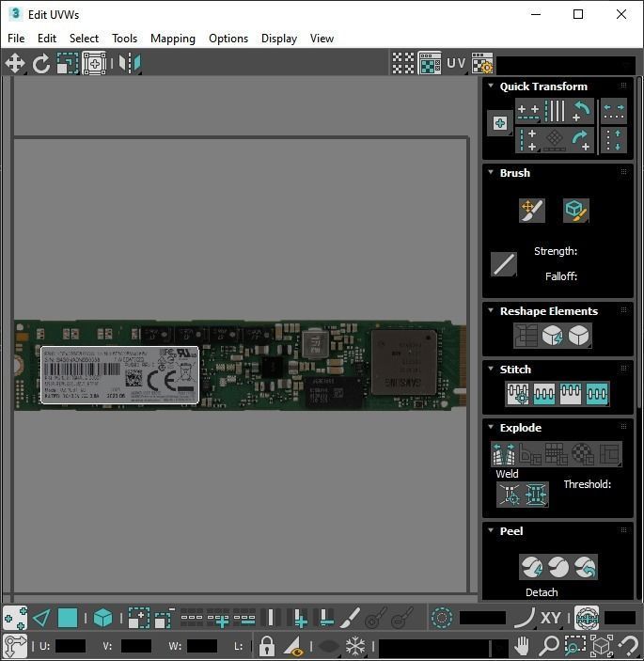The image size is (644, 661).
Task: Open the Mapping menu
Action: (173, 39)
